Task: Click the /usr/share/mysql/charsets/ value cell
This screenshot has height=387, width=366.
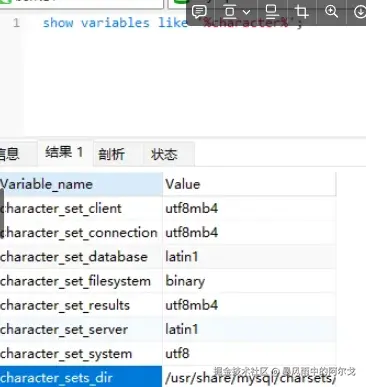Action: point(249,377)
